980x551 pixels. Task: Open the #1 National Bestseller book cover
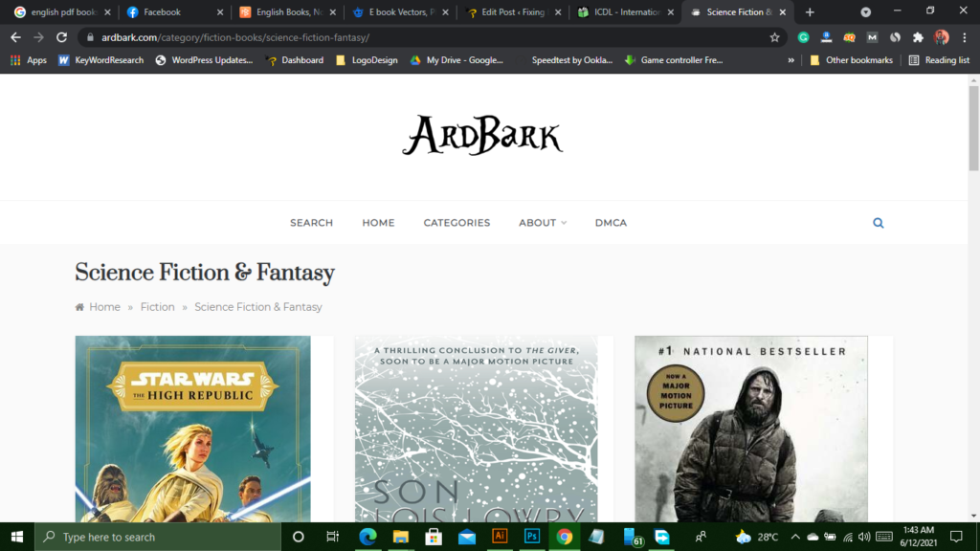[751, 429]
